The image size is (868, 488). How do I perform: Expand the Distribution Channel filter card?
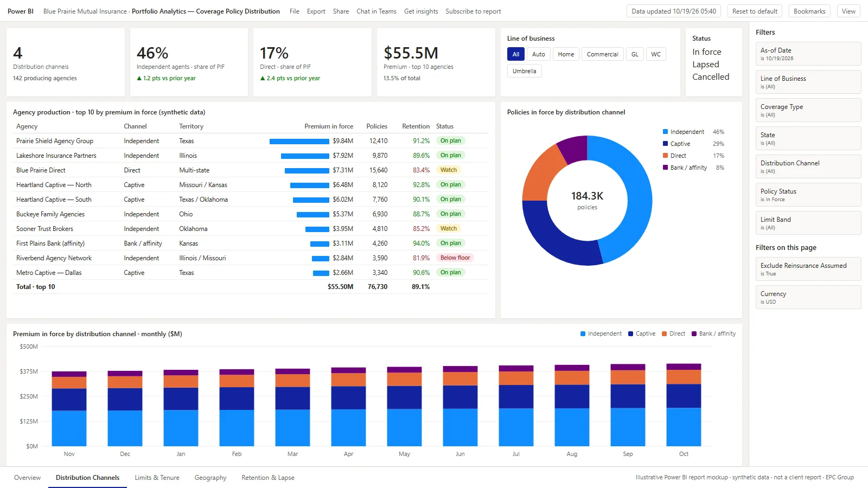tap(808, 166)
